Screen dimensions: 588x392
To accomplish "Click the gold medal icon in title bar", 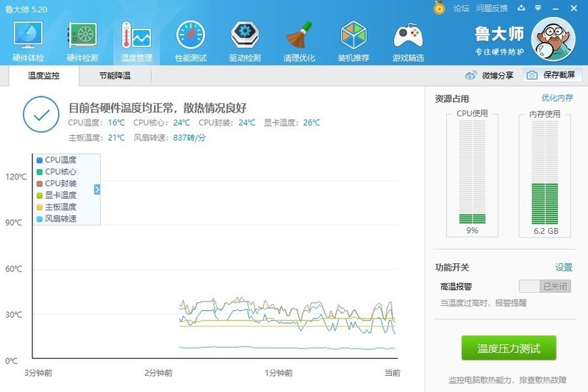I will coord(439,8).
